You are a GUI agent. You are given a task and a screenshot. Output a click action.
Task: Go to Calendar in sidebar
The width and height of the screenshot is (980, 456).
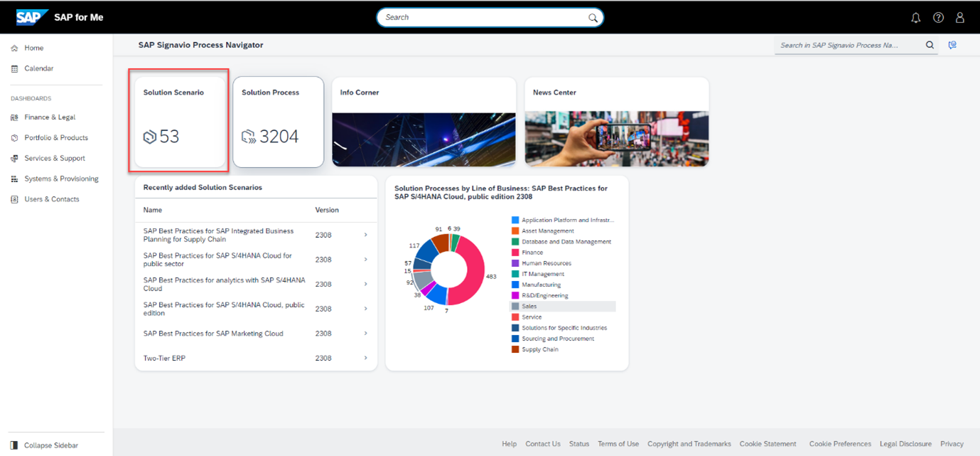[38, 69]
